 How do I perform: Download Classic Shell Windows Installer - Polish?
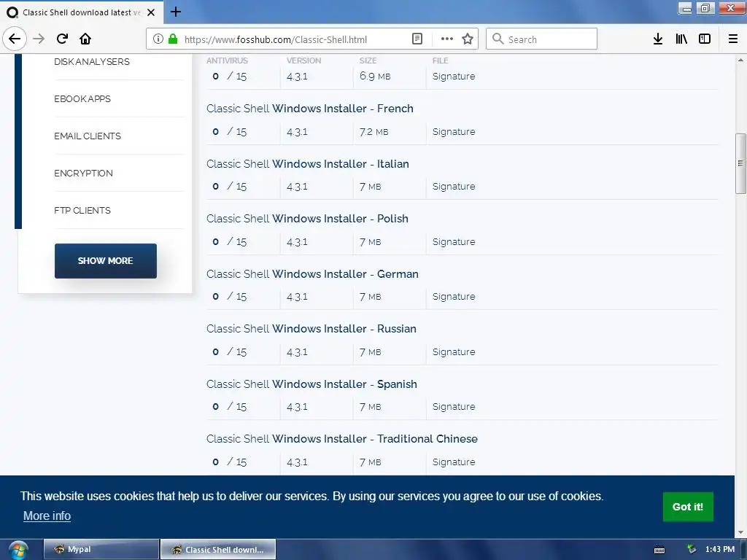(307, 219)
